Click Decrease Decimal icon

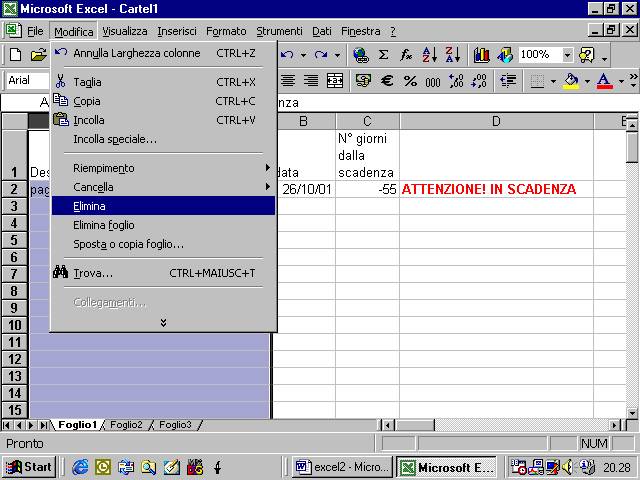tap(479, 80)
